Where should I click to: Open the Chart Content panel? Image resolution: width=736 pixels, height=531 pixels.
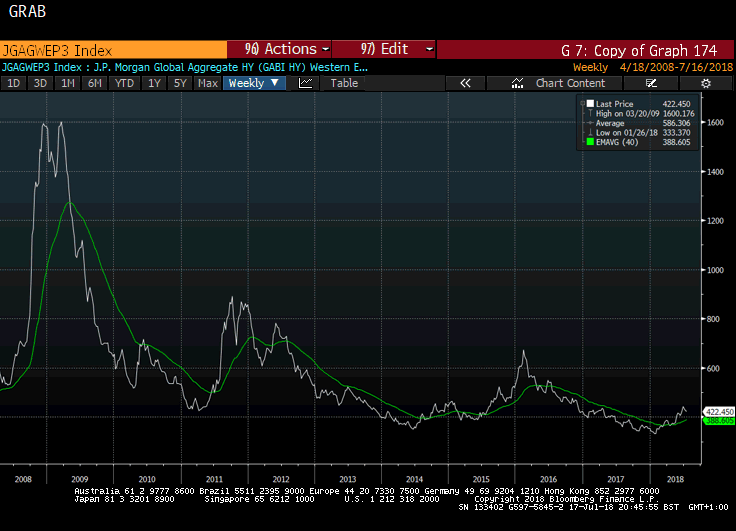(x=570, y=83)
